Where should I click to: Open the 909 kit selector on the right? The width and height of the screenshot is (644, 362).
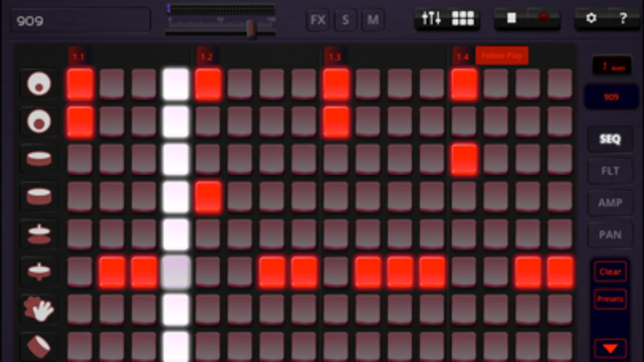point(611,97)
